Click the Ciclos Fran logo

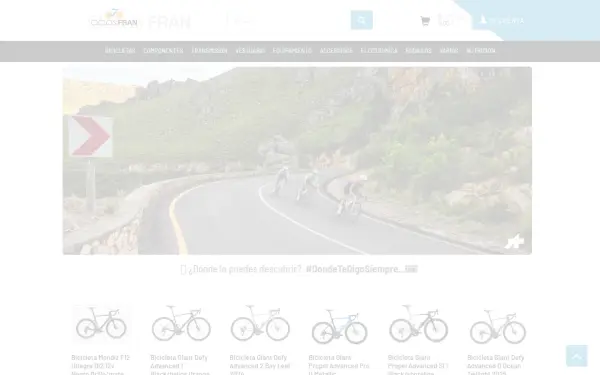click(114, 19)
